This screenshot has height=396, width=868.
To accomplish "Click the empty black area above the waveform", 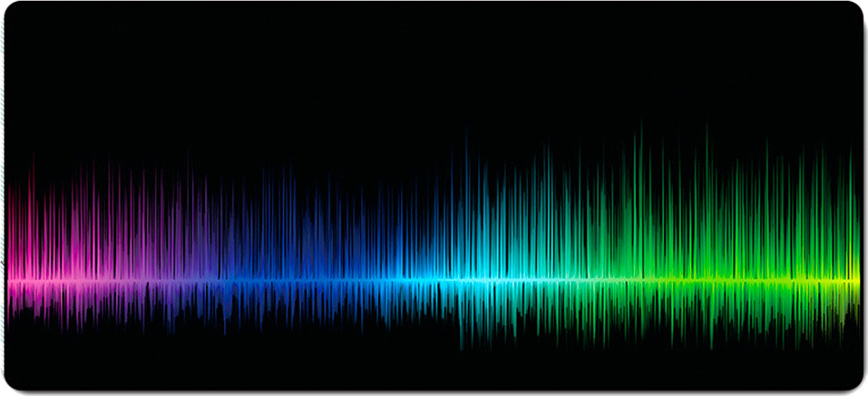I will coord(363,72).
